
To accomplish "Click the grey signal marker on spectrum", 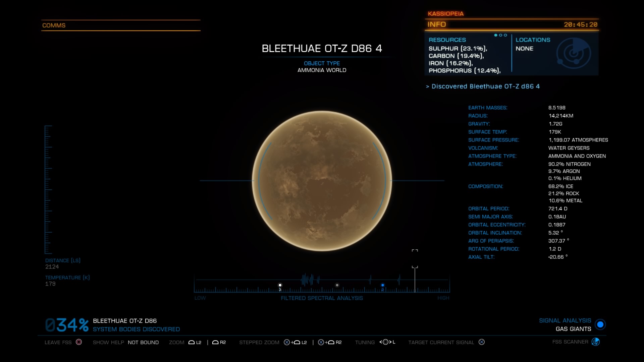I will tap(337, 285).
